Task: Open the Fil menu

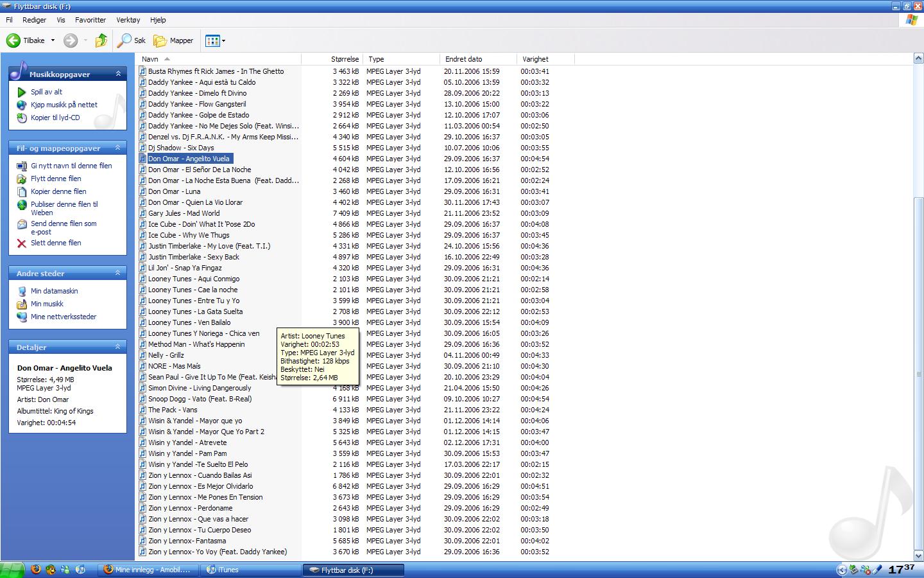Action: pyautogui.click(x=9, y=20)
